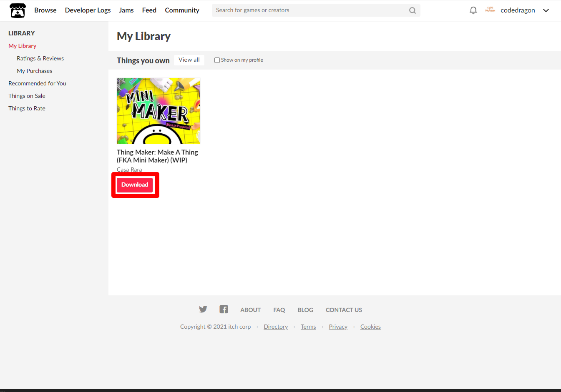Select My Library in sidebar
The height and width of the screenshot is (392, 561).
[23, 46]
